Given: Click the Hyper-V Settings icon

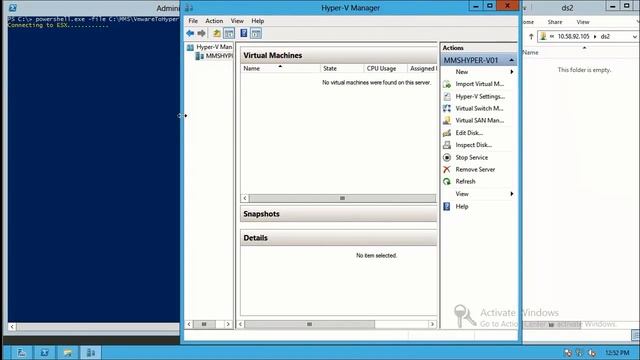Looking at the screenshot, I should [x=447, y=96].
